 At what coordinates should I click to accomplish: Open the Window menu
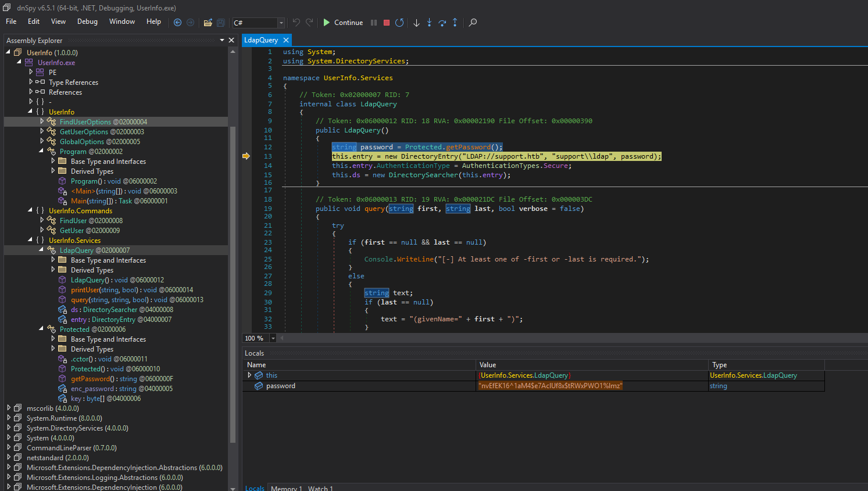click(122, 21)
